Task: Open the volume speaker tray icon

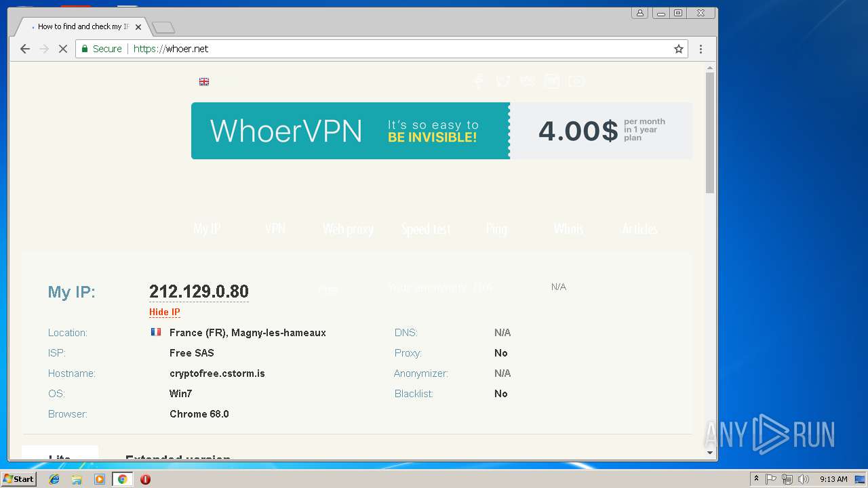Action: click(804, 479)
